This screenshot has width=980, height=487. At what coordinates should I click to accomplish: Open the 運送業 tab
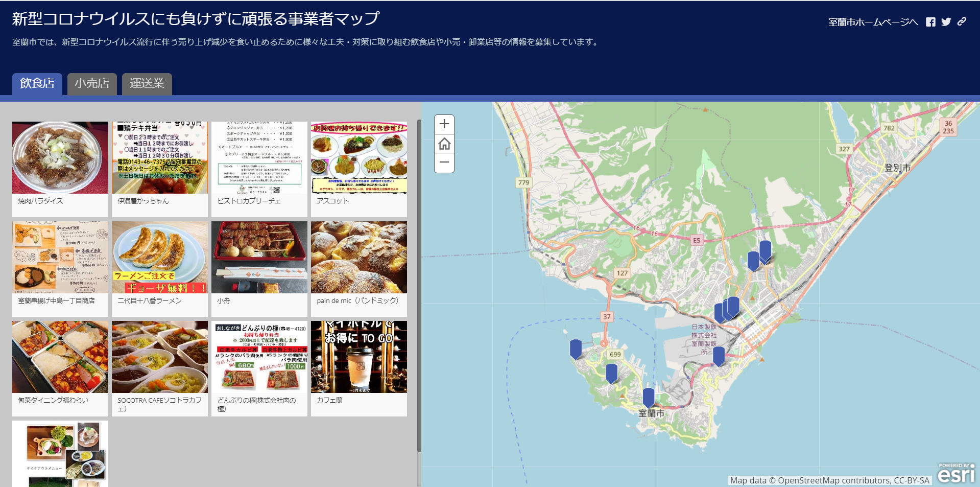click(147, 83)
